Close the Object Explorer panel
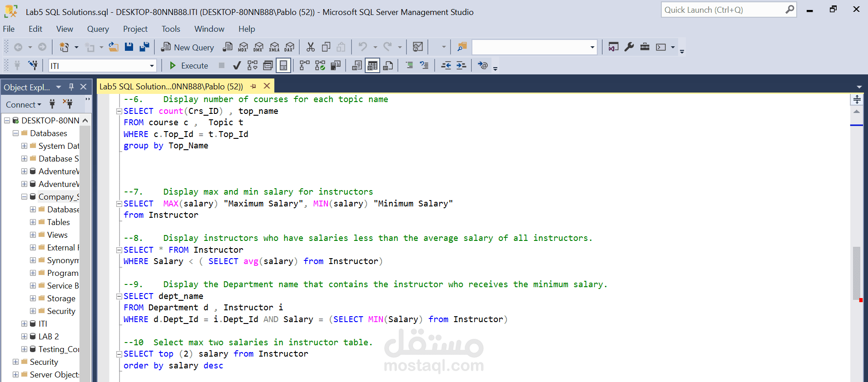The height and width of the screenshot is (382, 868). point(83,87)
